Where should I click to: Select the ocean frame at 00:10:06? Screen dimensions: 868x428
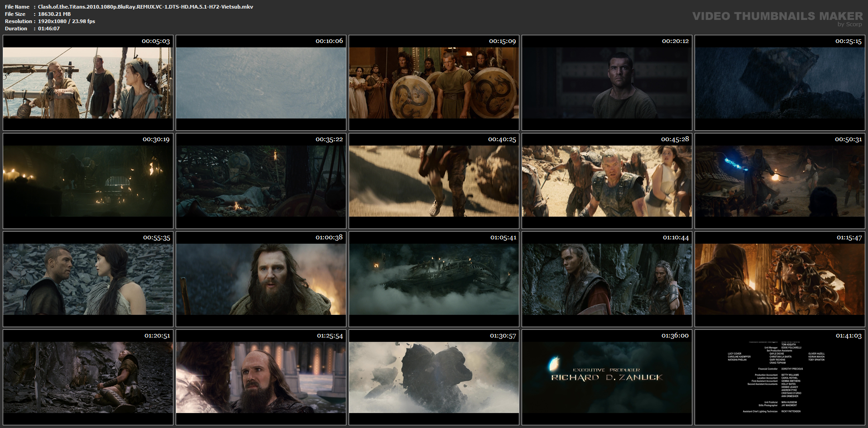point(261,83)
